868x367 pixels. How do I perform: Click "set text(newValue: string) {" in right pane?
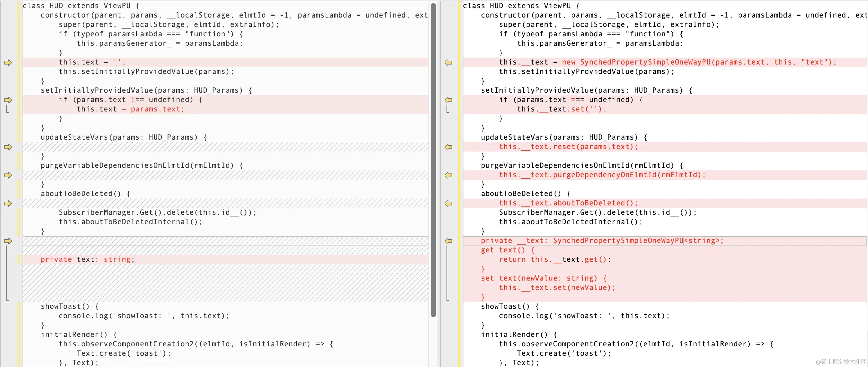click(x=544, y=278)
